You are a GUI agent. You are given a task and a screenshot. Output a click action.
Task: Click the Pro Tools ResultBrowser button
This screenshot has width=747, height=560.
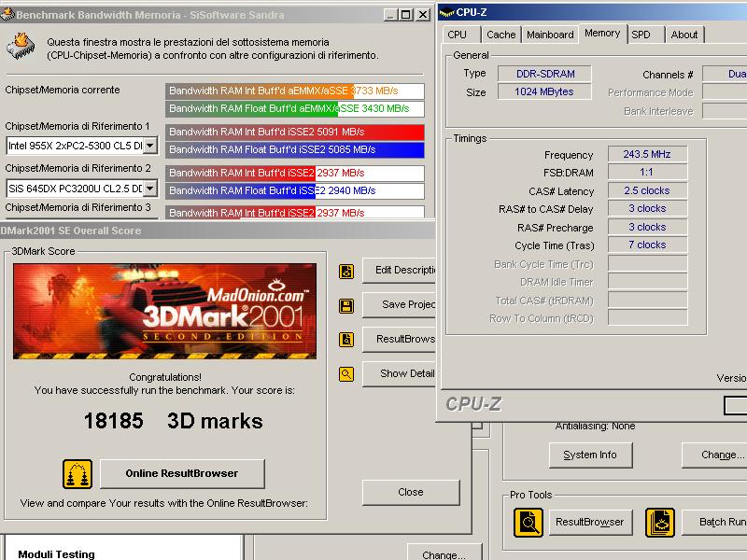point(591,523)
